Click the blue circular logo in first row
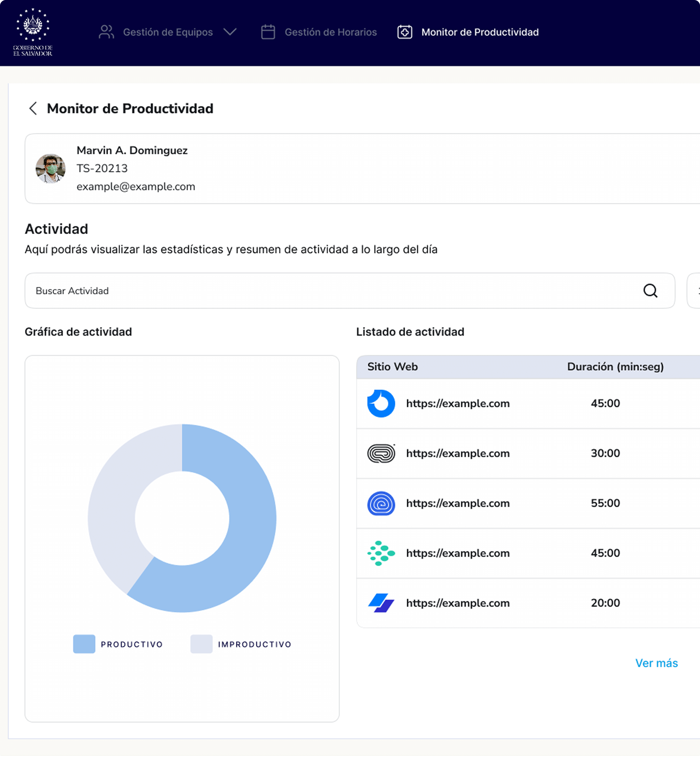The height and width of the screenshot is (759, 700). 381,403
